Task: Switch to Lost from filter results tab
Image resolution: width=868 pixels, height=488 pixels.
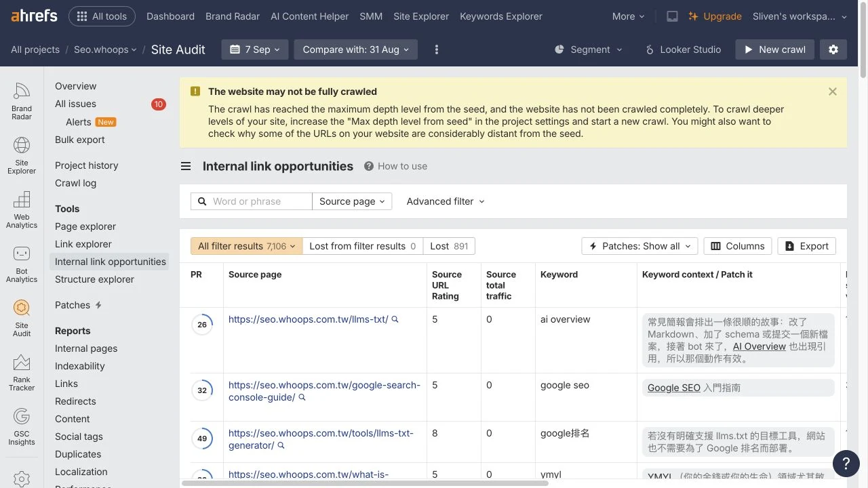Action: pos(363,246)
